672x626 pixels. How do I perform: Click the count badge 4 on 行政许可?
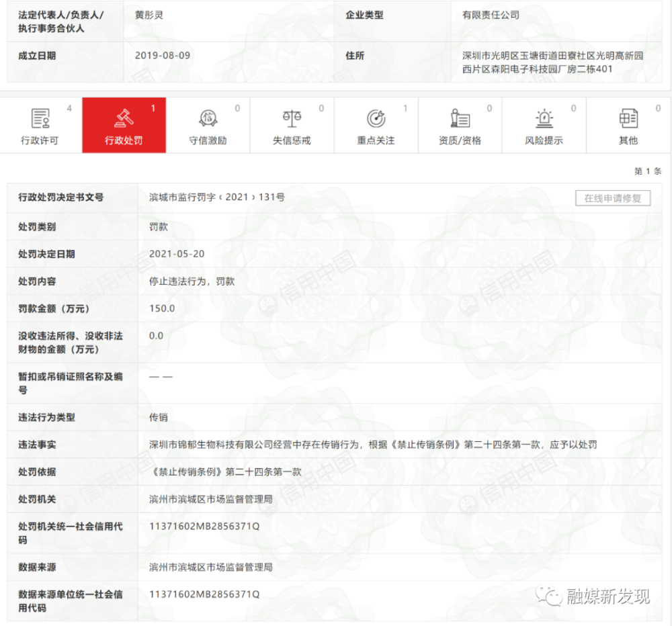[x=69, y=108]
